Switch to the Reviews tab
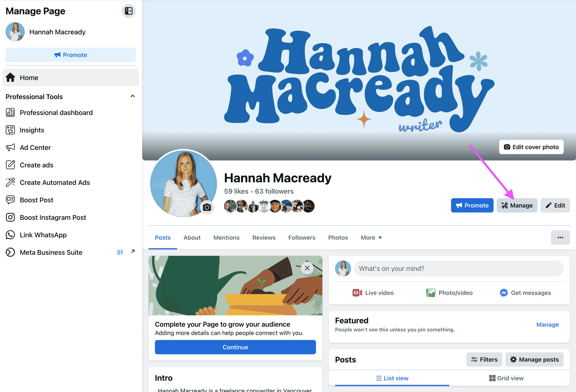The width and height of the screenshot is (576, 392). click(x=264, y=238)
